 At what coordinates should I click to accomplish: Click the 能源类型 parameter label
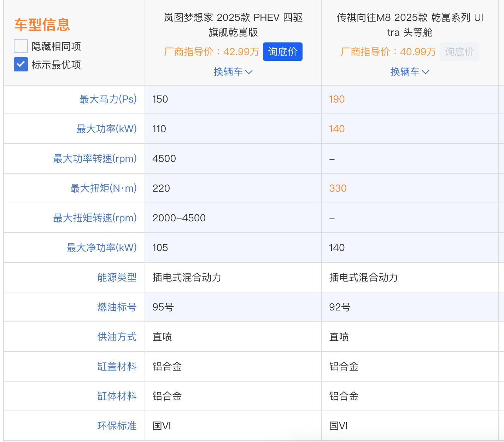click(x=117, y=277)
